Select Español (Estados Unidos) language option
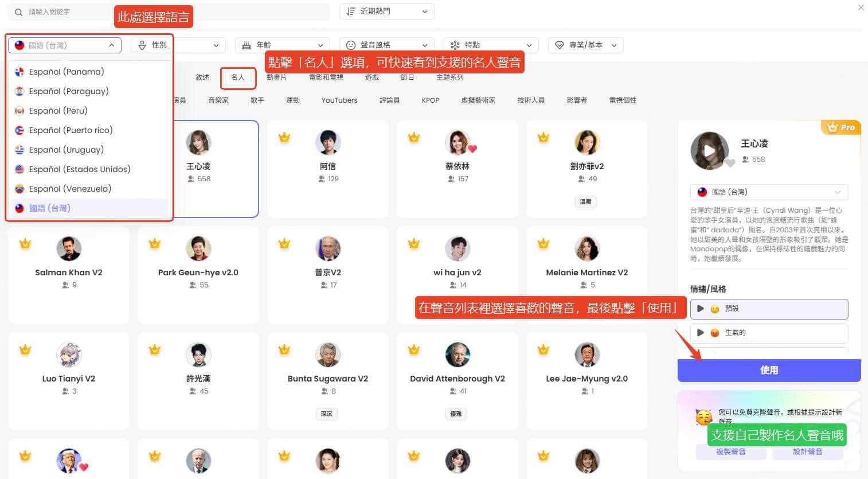Image resolution: width=868 pixels, height=479 pixels. click(90, 169)
